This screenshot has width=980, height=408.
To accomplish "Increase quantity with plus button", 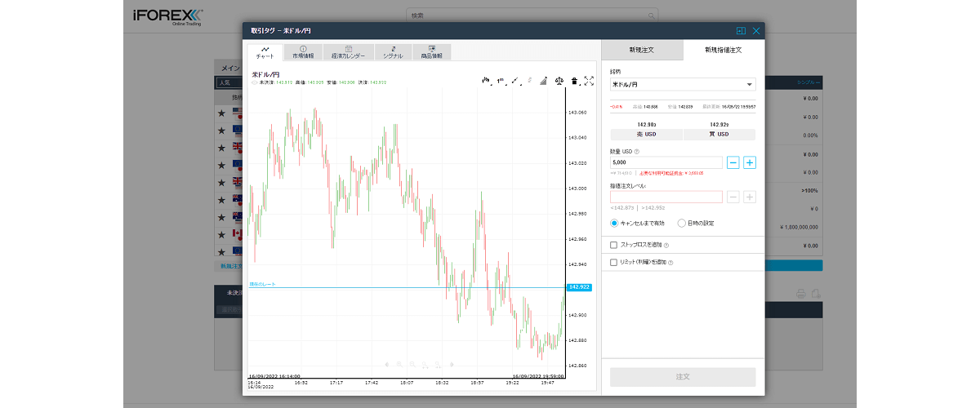I will click(750, 162).
